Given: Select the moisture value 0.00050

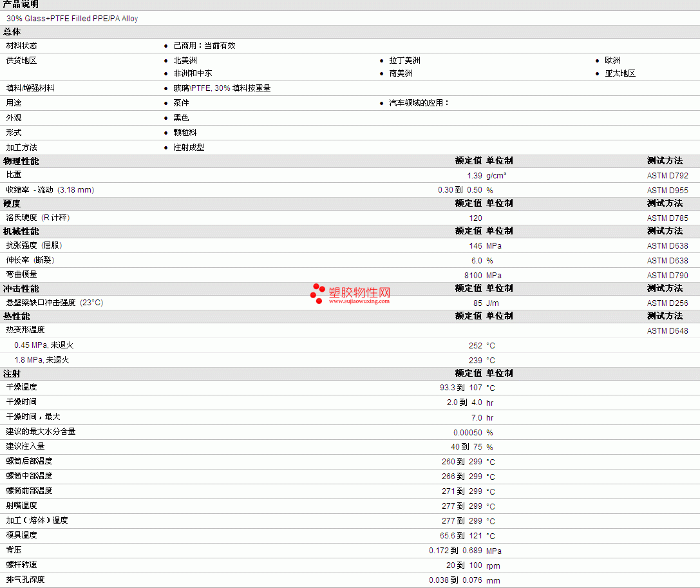Looking at the screenshot, I should coord(468,433).
